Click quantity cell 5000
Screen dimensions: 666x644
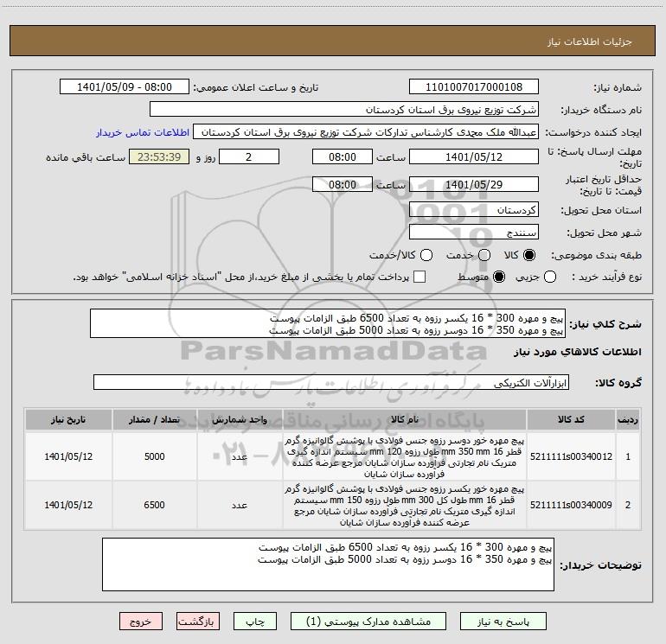pos(154,456)
